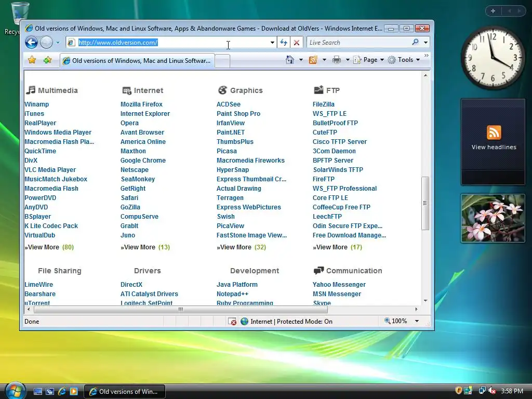532x399 pixels.
Task: Show more toolbar commands chevron
Action: coord(426,55)
